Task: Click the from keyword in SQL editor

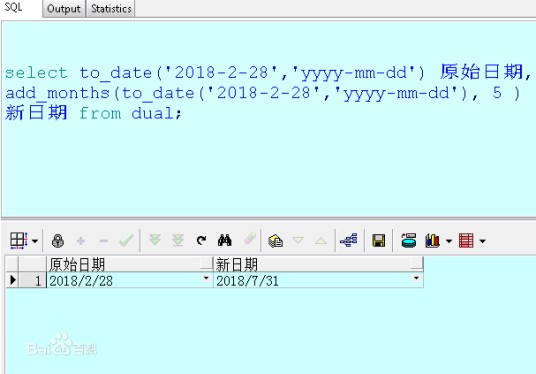Action: coord(100,113)
